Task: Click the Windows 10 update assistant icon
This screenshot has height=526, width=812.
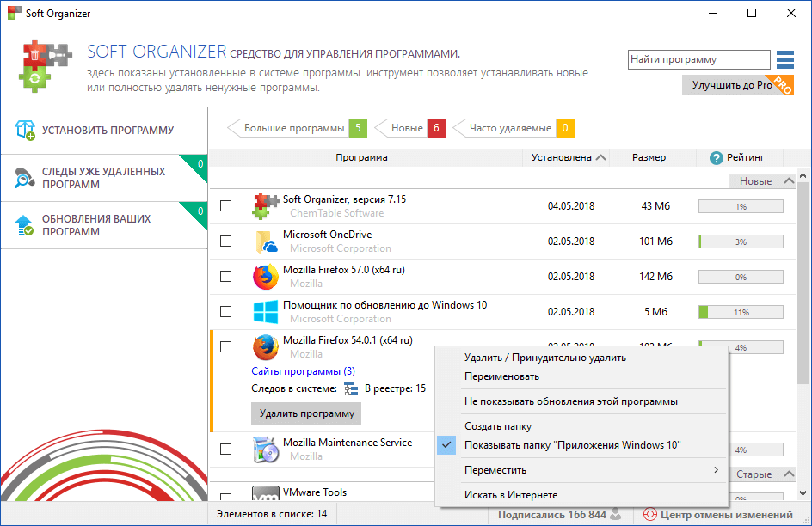Action: tap(266, 312)
